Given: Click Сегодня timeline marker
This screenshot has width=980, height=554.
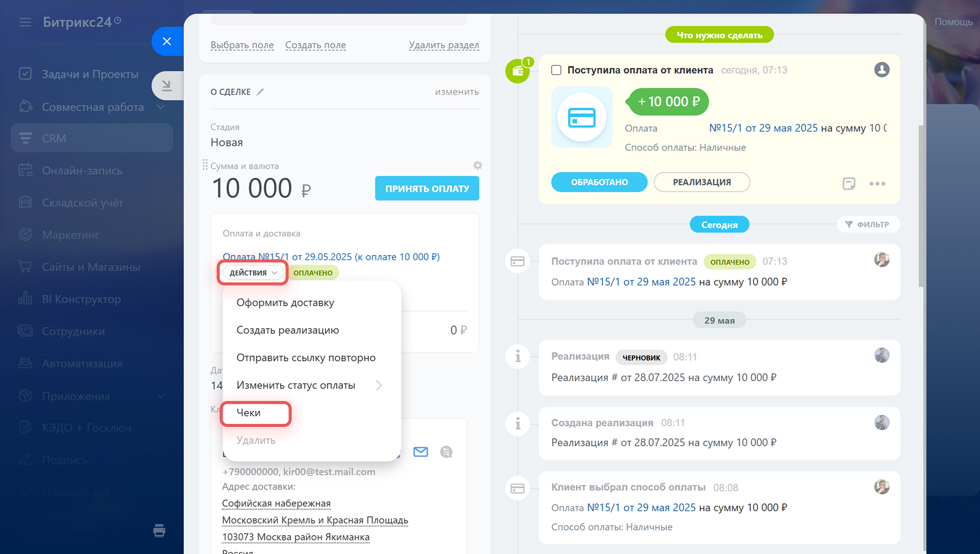Looking at the screenshot, I should point(719,224).
